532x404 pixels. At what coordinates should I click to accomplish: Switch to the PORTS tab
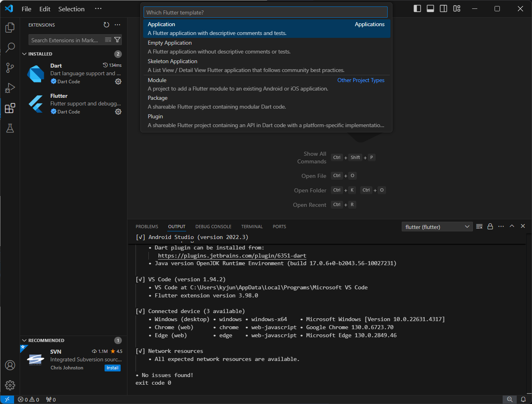pos(279,227)
